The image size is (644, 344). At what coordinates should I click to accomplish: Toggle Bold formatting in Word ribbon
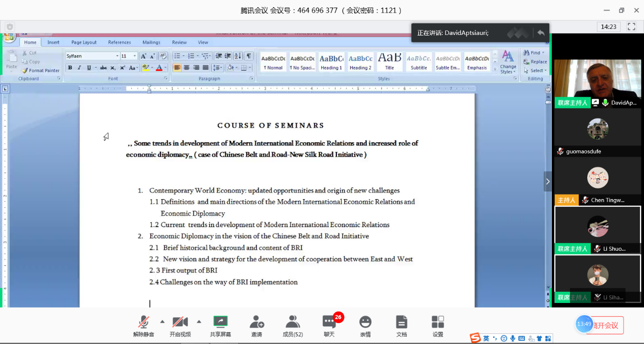coord(70,68)
